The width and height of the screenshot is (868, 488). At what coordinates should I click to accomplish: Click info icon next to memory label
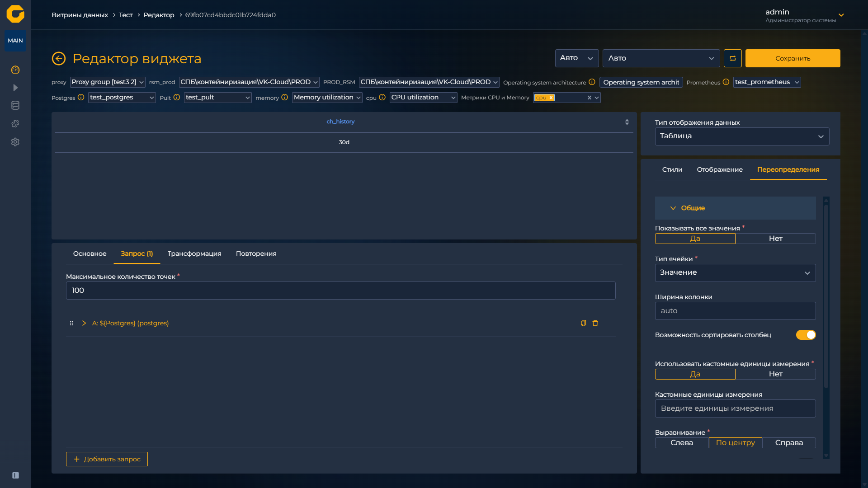point(284,97)
